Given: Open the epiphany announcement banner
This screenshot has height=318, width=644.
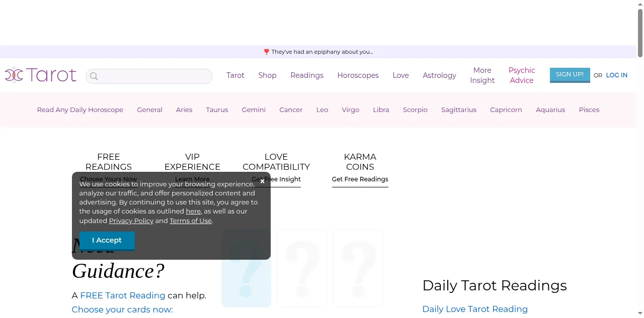Looking at the screenshot, I should coord(318,52).
